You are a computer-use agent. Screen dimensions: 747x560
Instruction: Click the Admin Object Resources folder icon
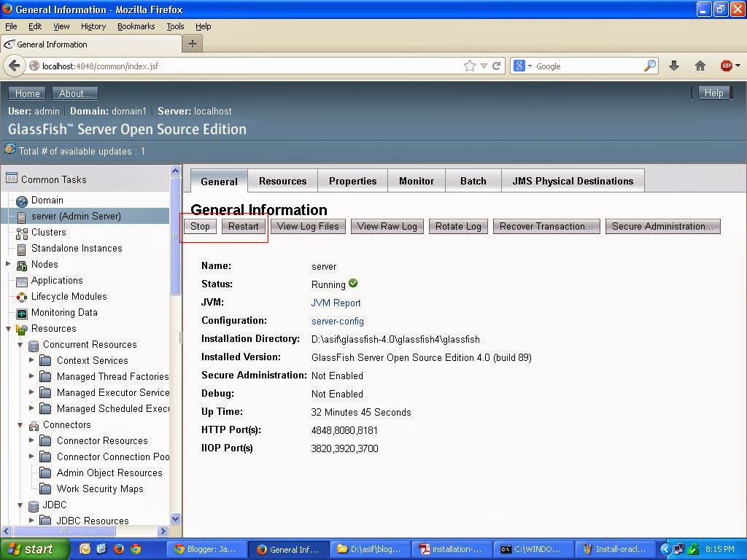coord(45,472)
